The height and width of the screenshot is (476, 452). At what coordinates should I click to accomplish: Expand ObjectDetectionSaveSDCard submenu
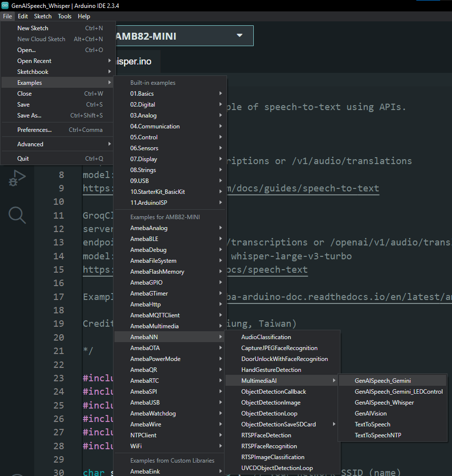click(282, 425)
